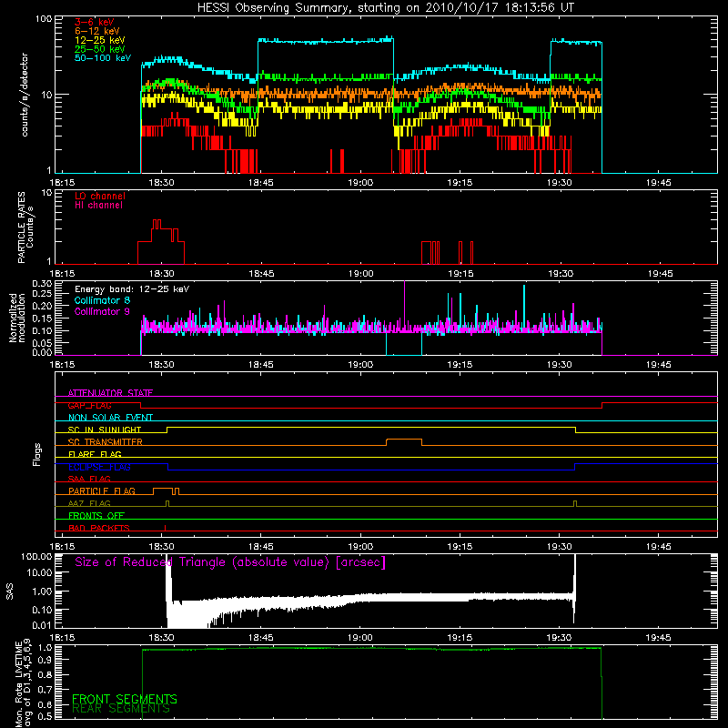This screenshot has height=728, width=728.
Task: Click the Normalized modulation axis label
Action: (16, 318)
